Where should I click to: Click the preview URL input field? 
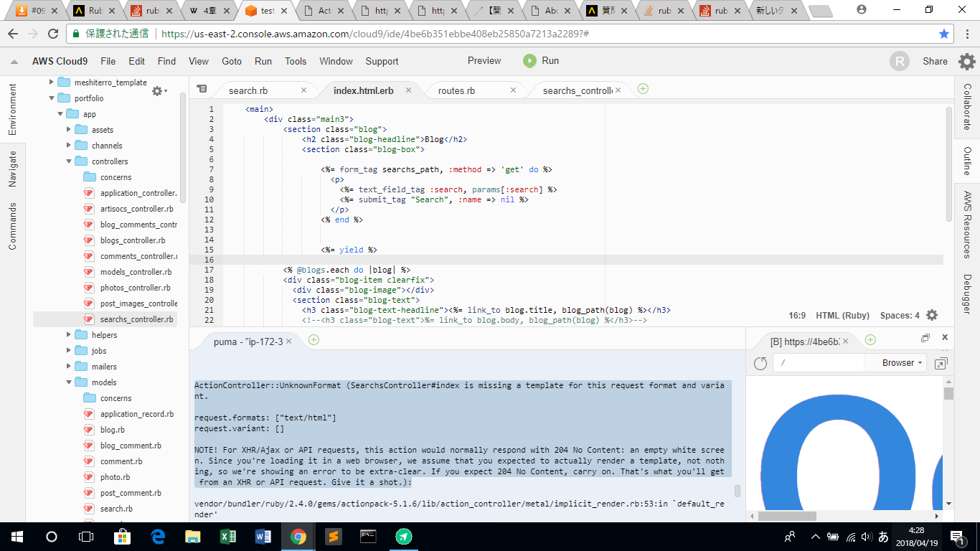pos(818,363)
